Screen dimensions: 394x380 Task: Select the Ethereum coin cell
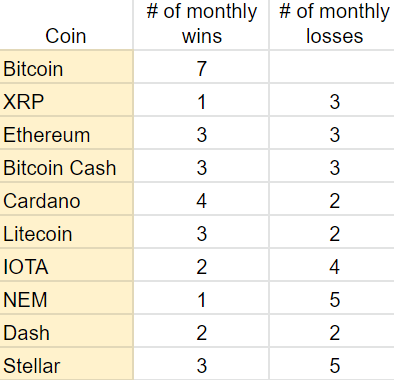[x=66, y=133]
